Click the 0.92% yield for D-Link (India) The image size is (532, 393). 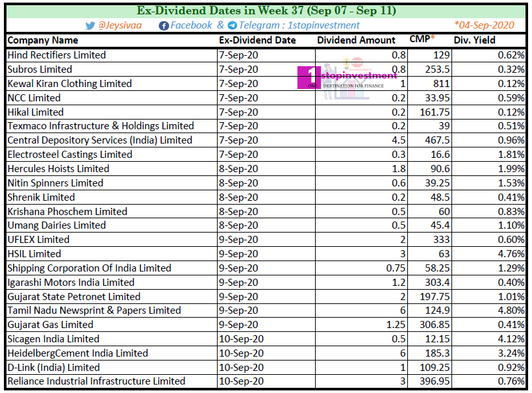click(511, 368)
